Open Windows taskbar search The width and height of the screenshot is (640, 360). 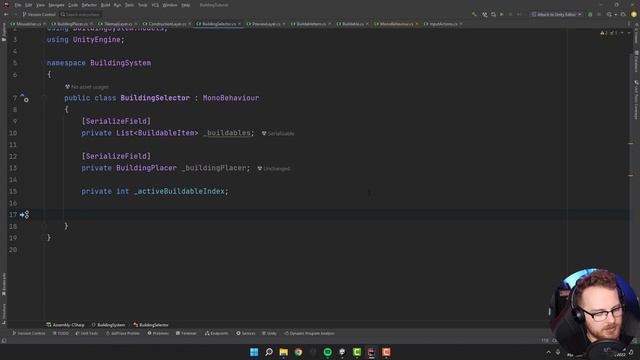click(x=269, y=352)
